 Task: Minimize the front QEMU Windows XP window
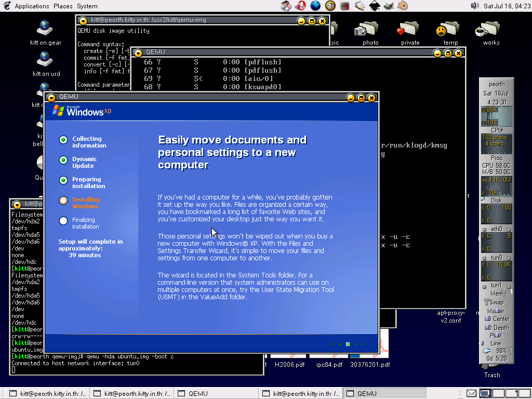(351, 98)
